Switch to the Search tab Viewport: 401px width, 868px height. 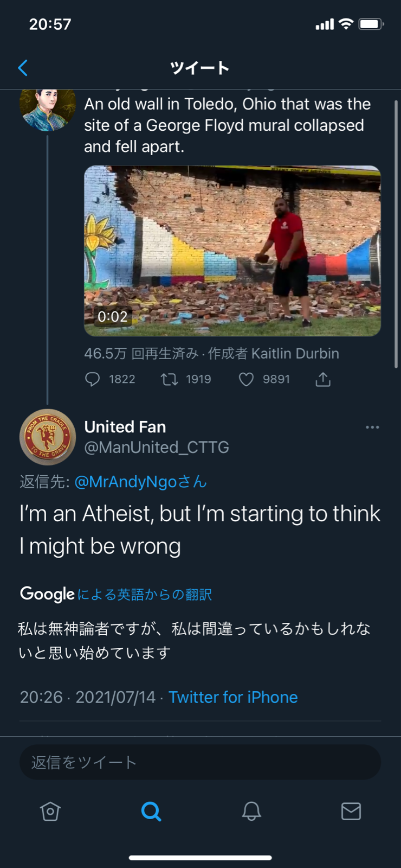point(151,812)
